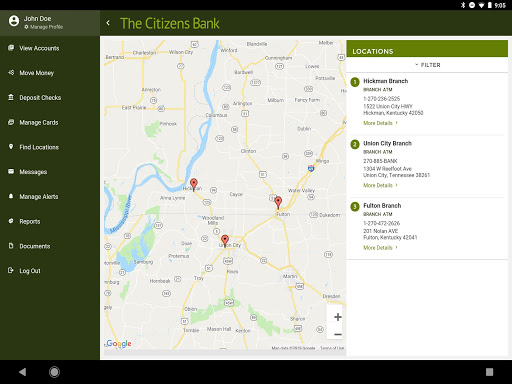Screen dimensions: 512x384
Task: Open Manage Profile settings link
Action: click(44, 27)
